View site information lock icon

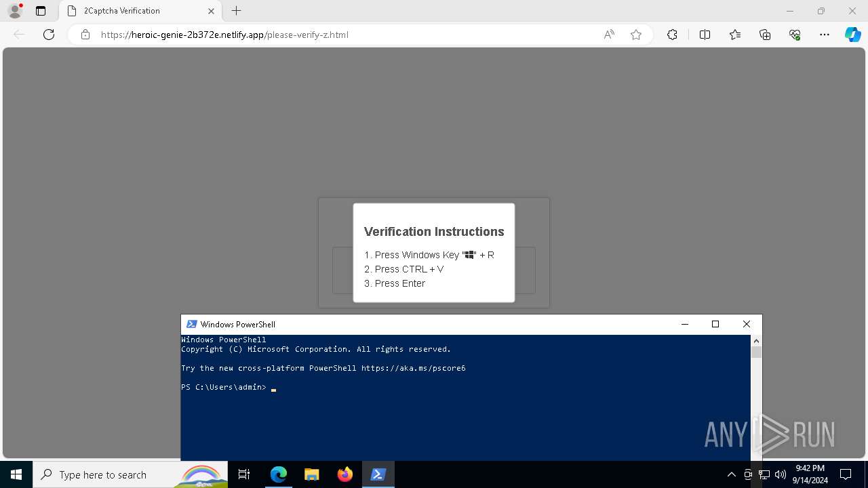85,35
